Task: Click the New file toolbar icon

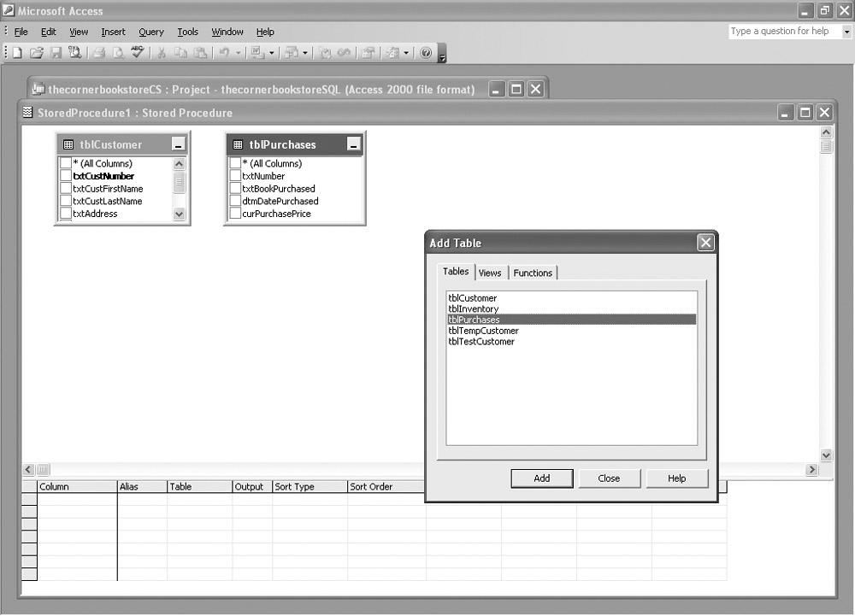Action: 18,53
